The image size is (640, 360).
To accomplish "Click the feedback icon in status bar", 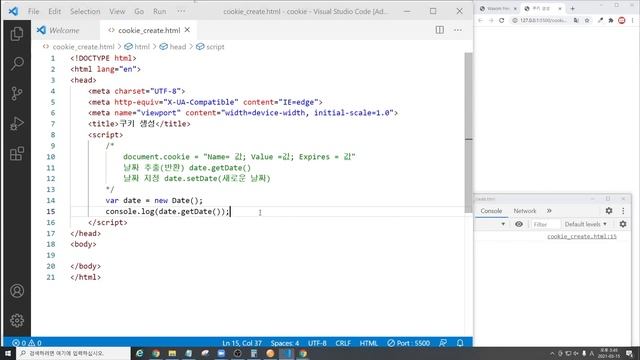I will point(443,343).
